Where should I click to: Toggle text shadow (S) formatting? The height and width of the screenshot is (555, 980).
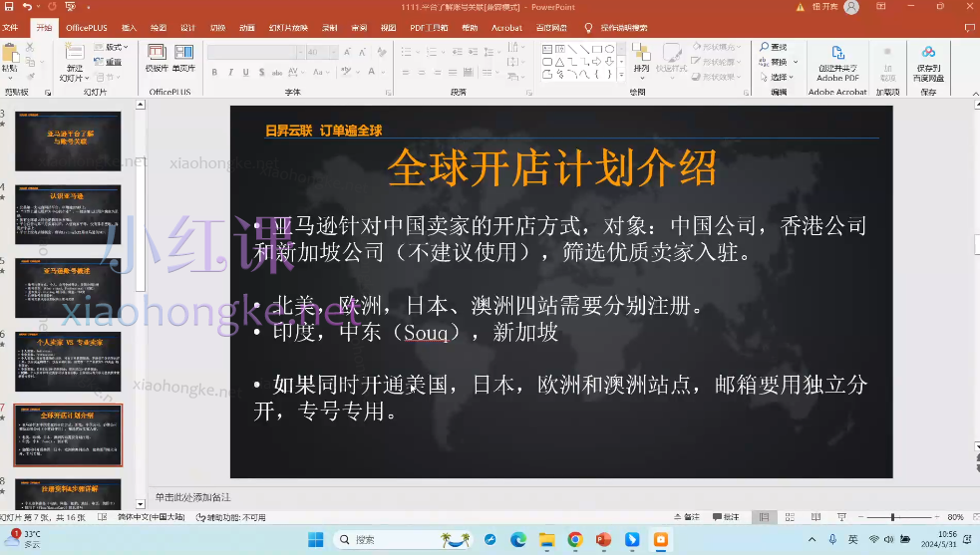coord(261,73)
